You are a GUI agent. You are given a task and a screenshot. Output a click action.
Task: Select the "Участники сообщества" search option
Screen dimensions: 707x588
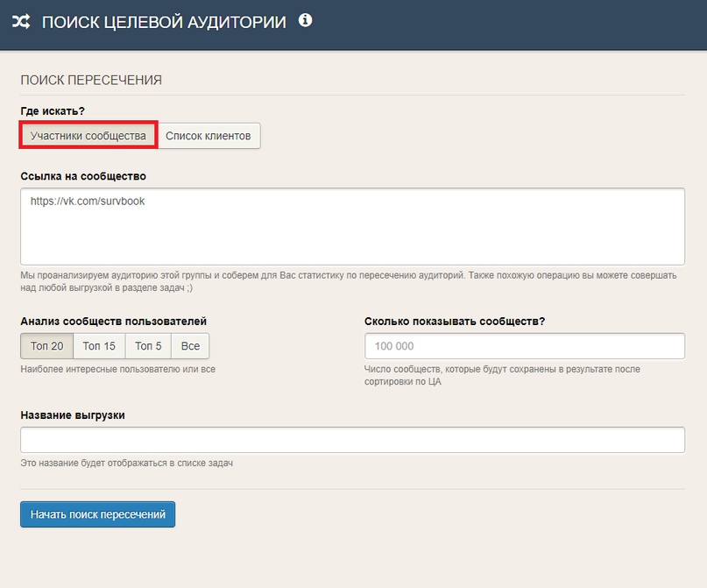pos(88,136)
